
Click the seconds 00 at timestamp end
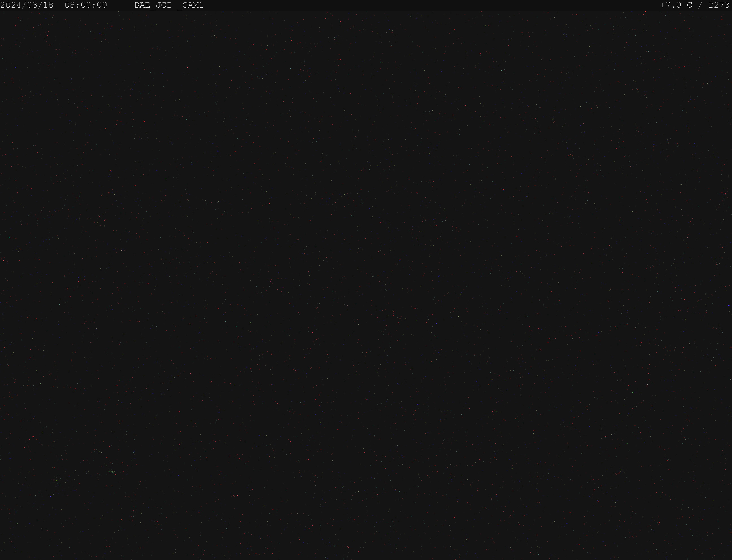point(102,5)
